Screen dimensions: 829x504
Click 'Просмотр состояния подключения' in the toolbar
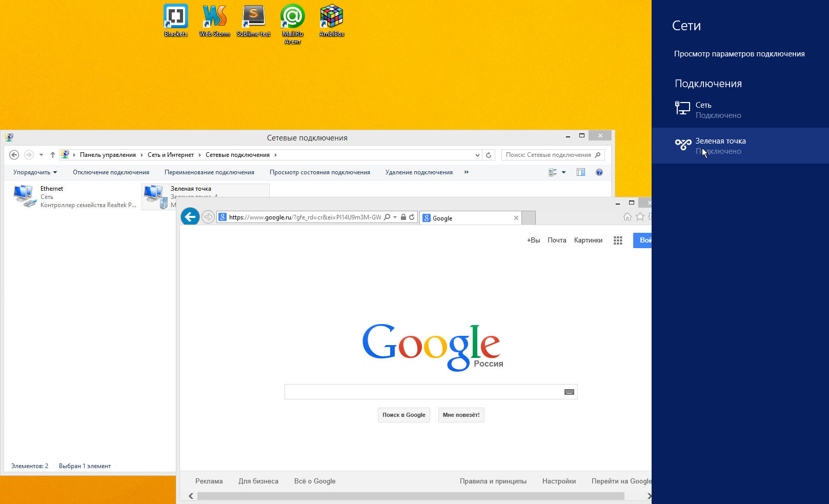[x=320, y=172]
